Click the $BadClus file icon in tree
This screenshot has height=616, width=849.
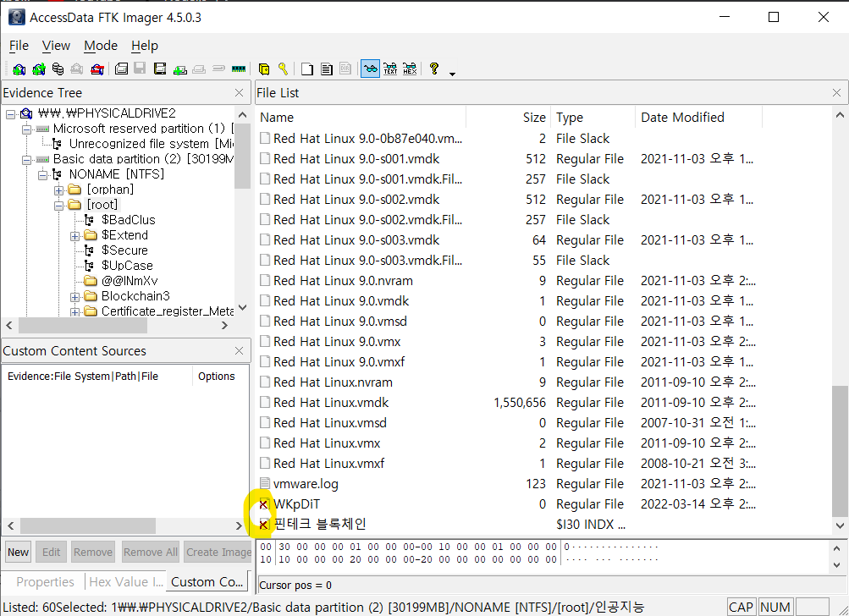(x=90, y=220)
